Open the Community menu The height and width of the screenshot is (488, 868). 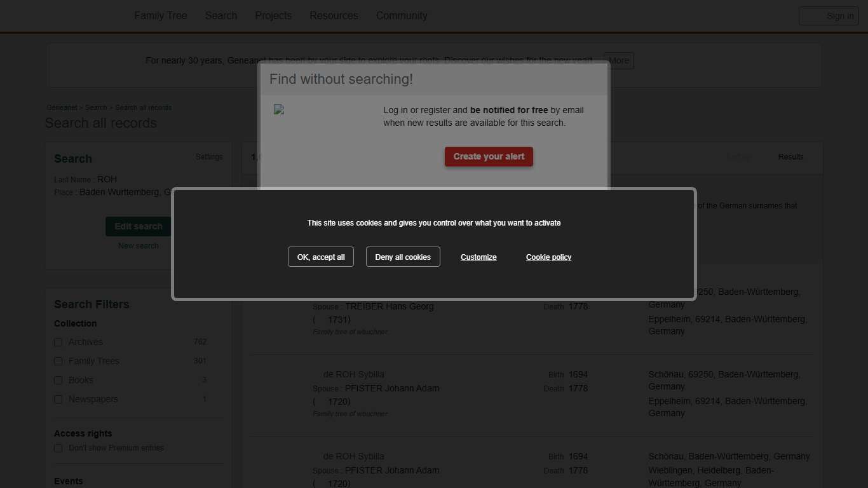pos(402,16)
